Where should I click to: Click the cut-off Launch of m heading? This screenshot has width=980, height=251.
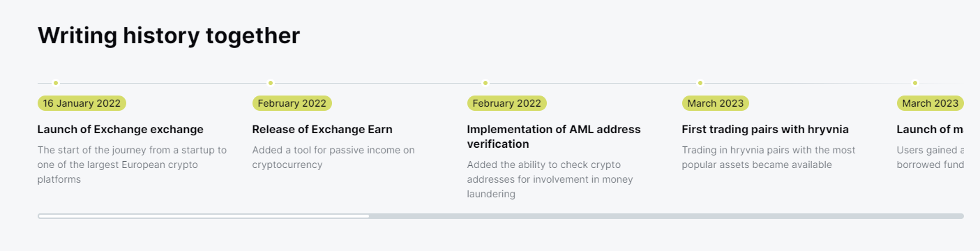[930, 130]
